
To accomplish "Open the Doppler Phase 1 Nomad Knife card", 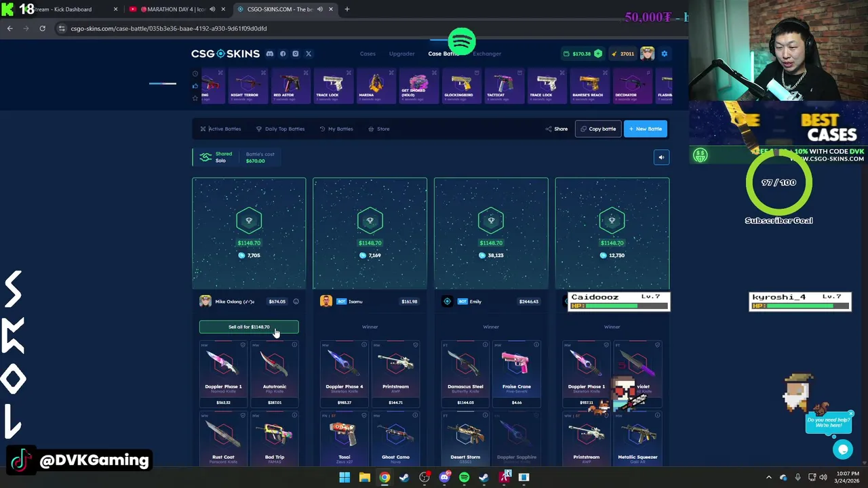I will coord(223,375).
